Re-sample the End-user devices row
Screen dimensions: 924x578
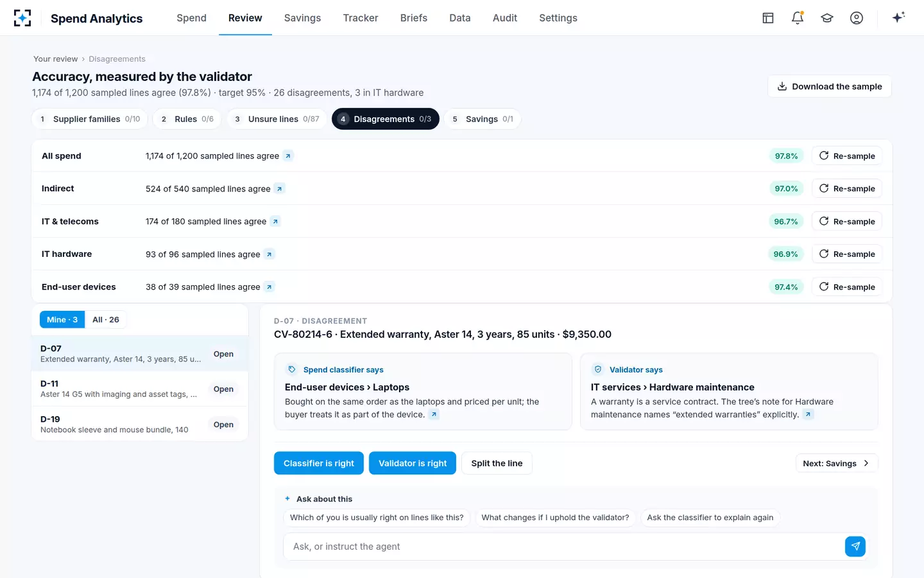pos(847,287)
